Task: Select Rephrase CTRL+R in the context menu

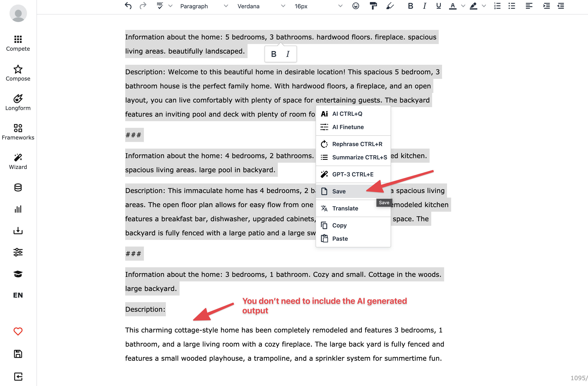Action: (353, 144)
